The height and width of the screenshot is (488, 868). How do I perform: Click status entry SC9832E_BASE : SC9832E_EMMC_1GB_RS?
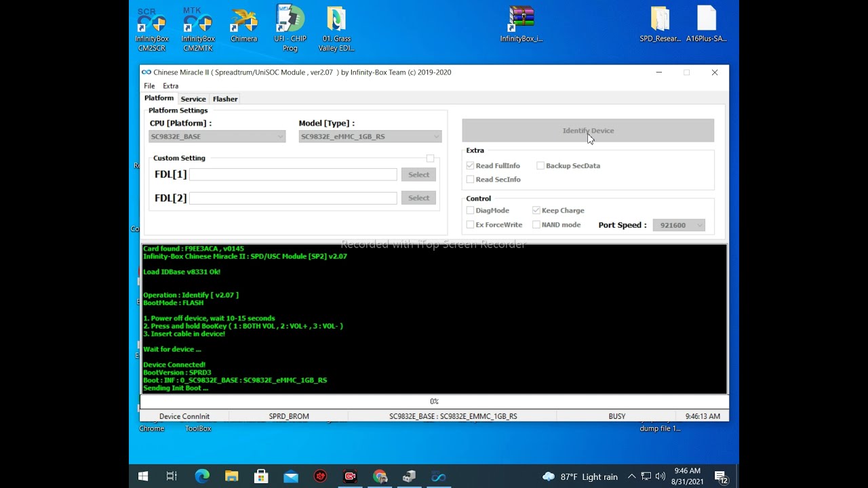click(453, 416)
